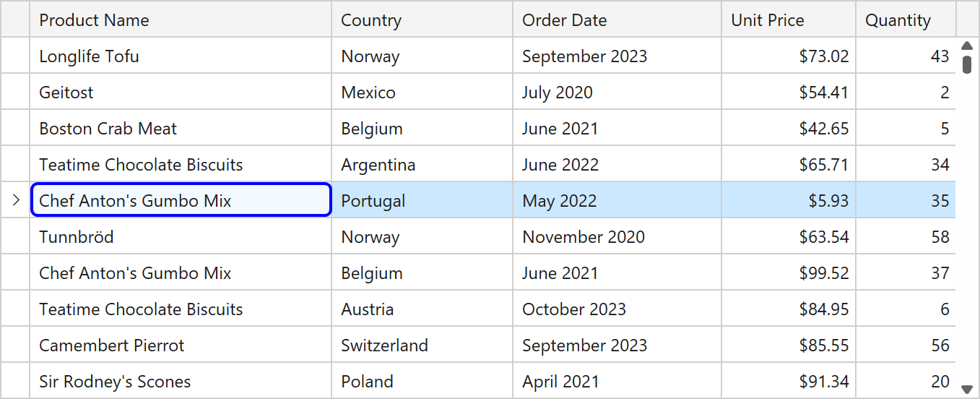Click the current row indicator arrow
The width and height of the screenshot is (980, 399).
pyautogui.click(x=15, y=200)
